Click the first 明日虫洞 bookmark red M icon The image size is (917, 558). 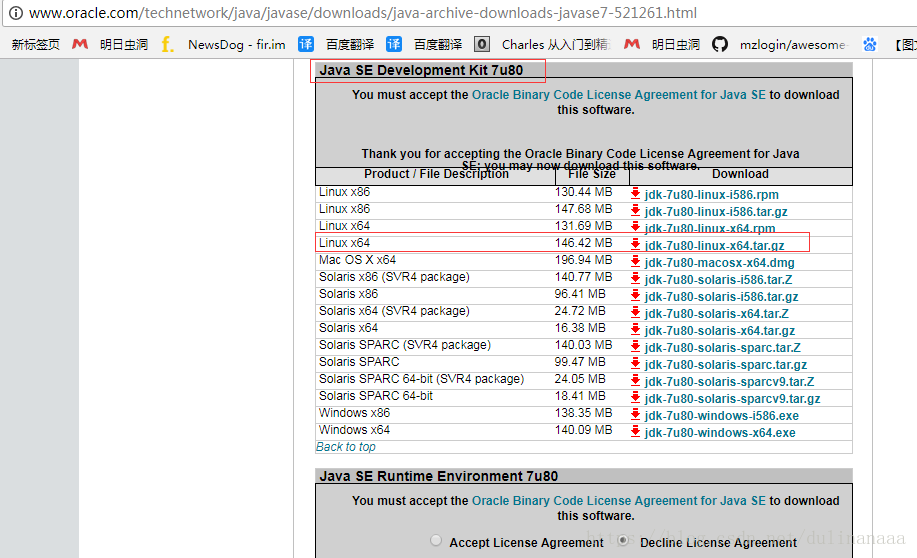(x=80, y=44)
